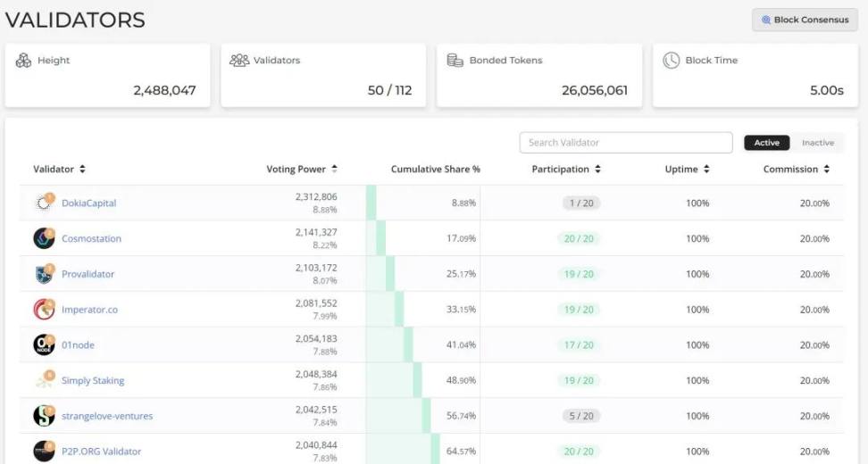Sort table by Participation column

click(566, 170)
